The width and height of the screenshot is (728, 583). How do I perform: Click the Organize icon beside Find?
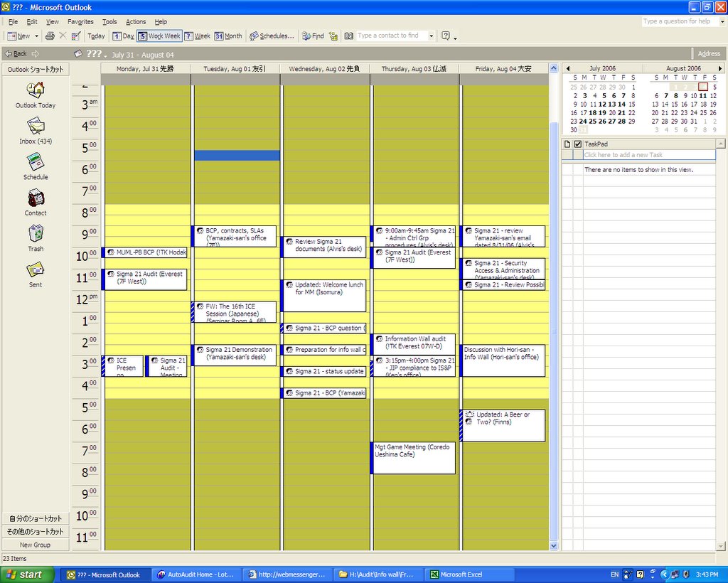point(333,36)
